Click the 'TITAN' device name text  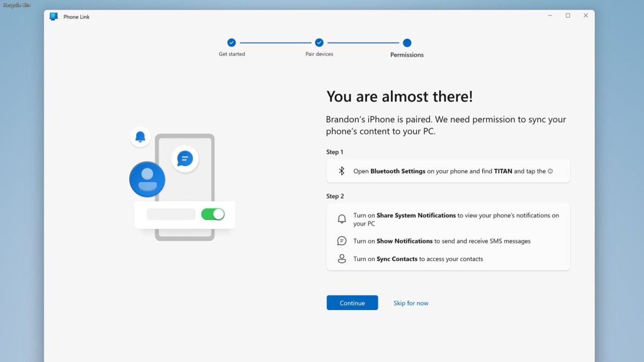[503, 171]
